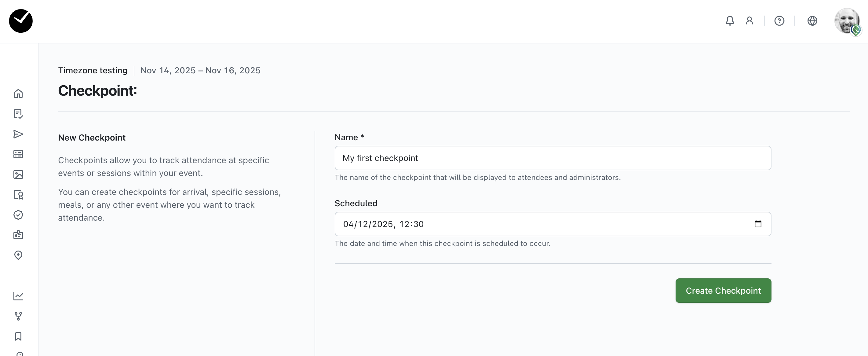Open the paper plane send icon
The image size is (868, 356).
(x=18, y=134)
